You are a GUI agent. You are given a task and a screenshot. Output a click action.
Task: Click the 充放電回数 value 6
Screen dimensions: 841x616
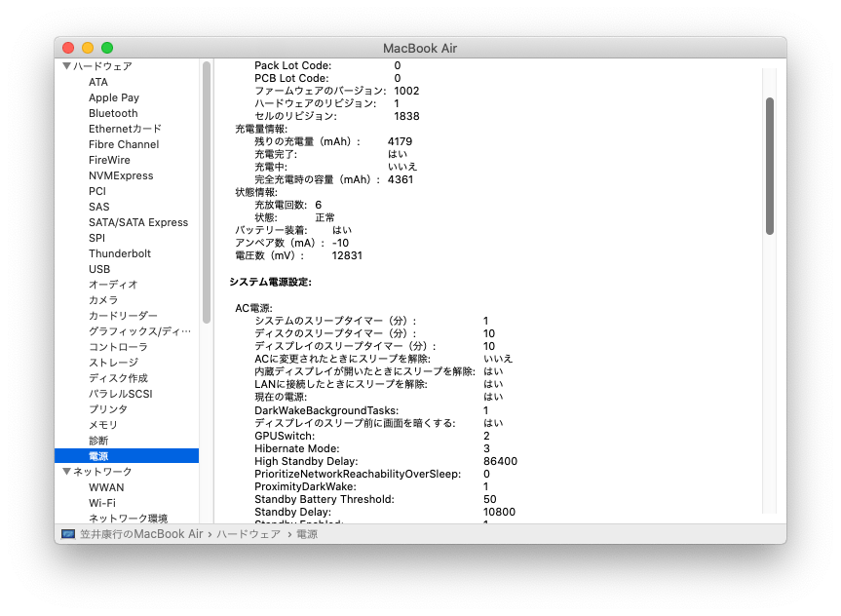click(x=319, y=205)
